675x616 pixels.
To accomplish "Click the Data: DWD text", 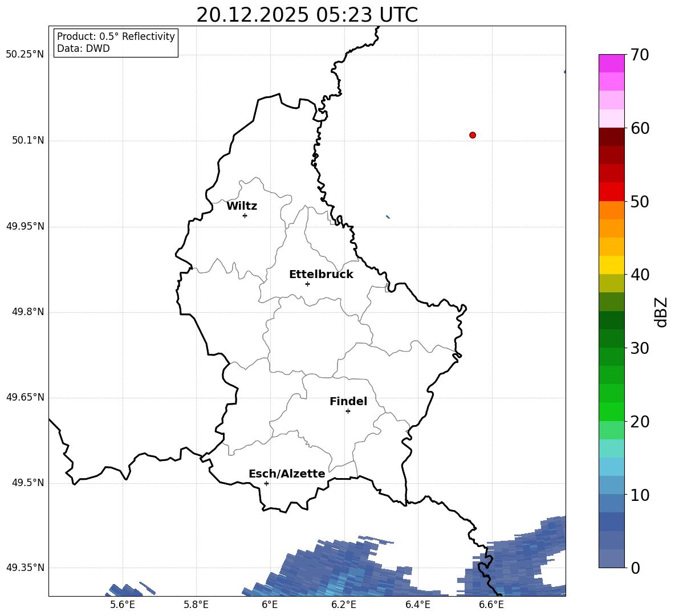I will click(83, 48).
